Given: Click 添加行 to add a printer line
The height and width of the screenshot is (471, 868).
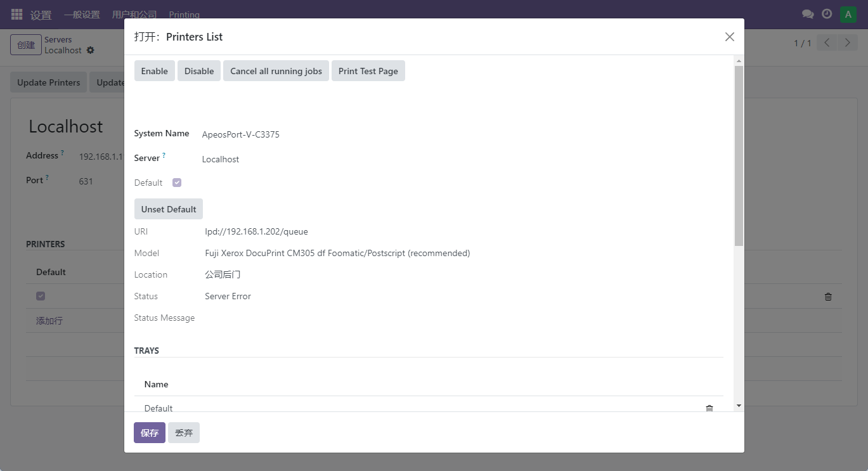Looking at the screenshot, I should pyautogui.click(x=49, y=321).
